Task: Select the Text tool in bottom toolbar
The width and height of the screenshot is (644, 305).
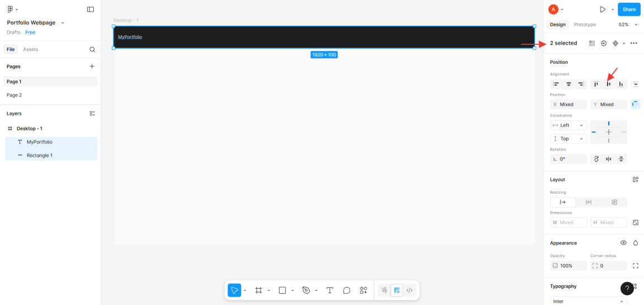Action: pos(330,290)
